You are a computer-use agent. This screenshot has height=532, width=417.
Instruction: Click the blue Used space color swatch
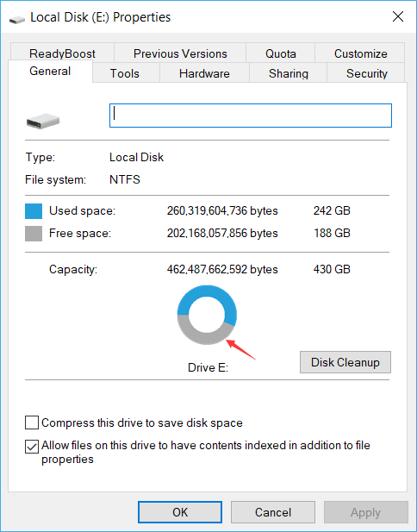(34, 211)
